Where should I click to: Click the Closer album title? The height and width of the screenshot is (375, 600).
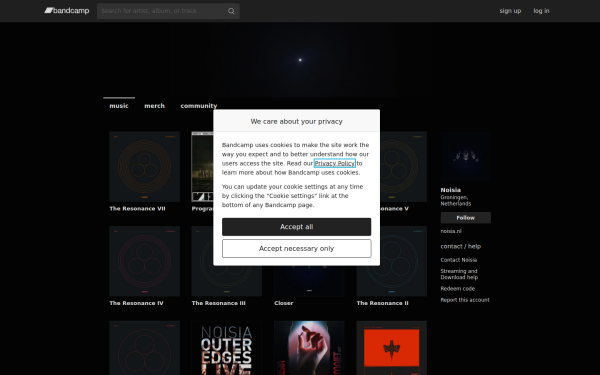tap(284, 303)
